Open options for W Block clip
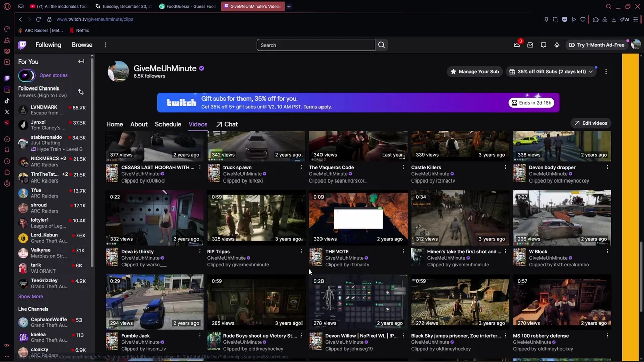The height and width of the screenshot is (362, 644). pos(607,251)
